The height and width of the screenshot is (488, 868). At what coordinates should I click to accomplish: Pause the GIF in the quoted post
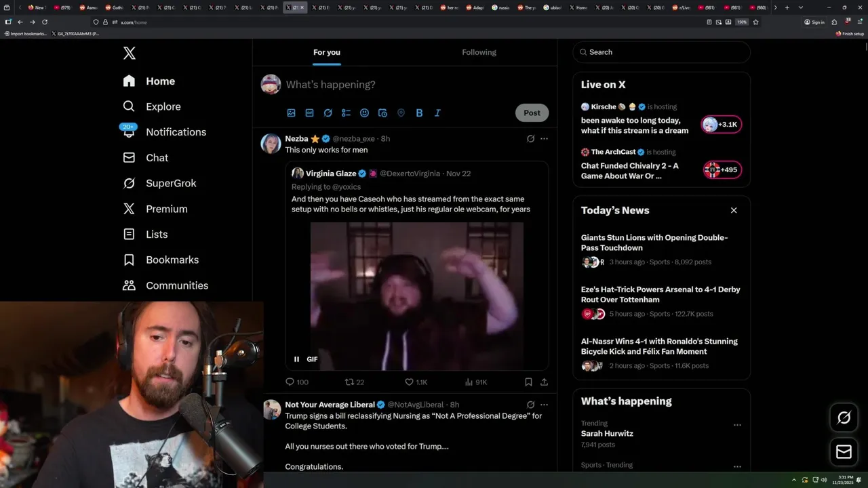(x=296, y=359)
